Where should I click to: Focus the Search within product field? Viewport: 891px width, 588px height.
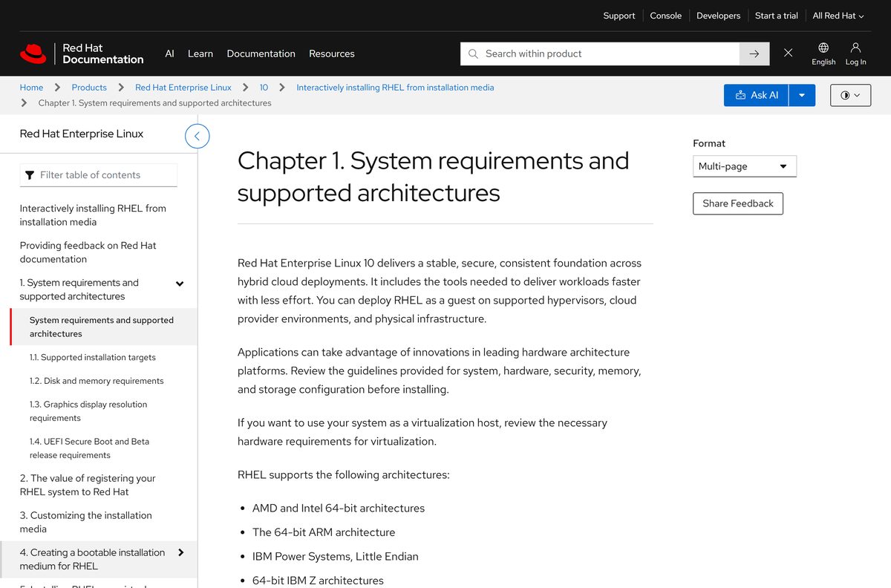tap(600, 53)
